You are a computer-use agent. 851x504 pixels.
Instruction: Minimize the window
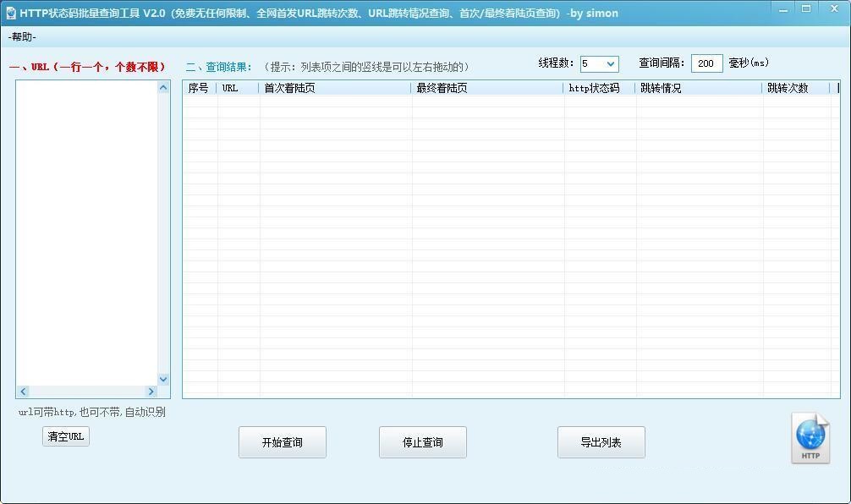783,9
